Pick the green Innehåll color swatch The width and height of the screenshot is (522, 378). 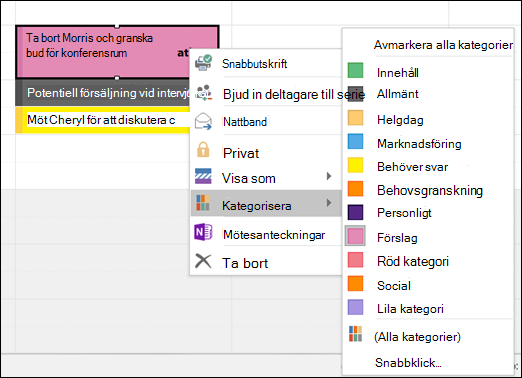coord(355,71)
